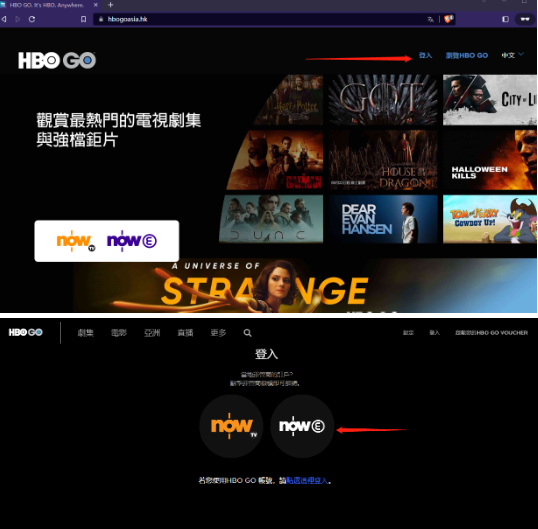538x529 pixels.
Task: Open the Dune movie thumbnail
Action: pos(271,219)
